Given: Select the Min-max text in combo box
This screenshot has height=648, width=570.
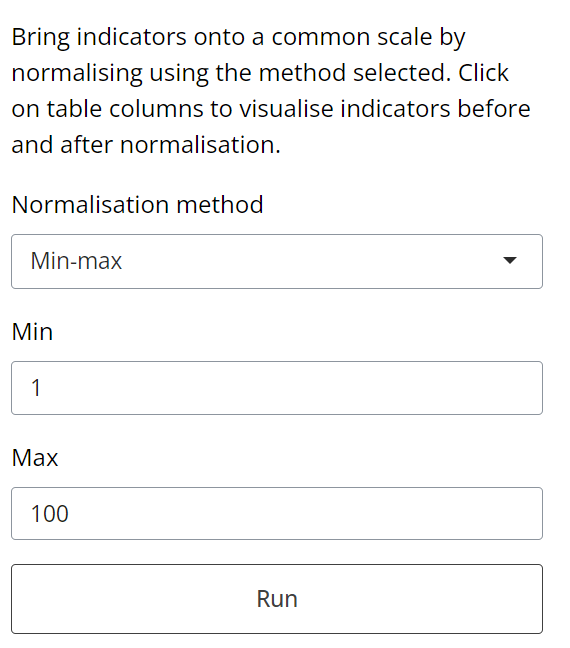Looking at the screenshot, I should tap(76, 261).
